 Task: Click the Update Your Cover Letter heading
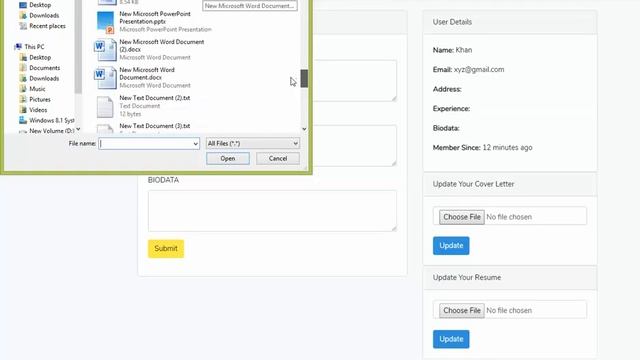[x=473, y=184]
